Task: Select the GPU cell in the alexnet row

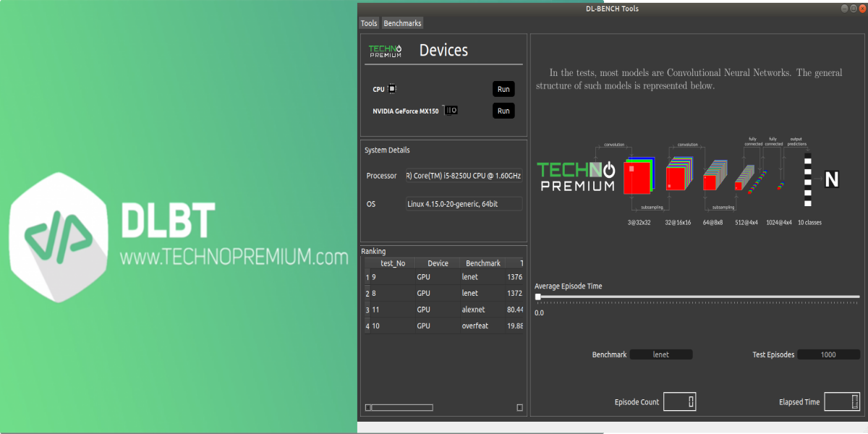Action: 438,310
